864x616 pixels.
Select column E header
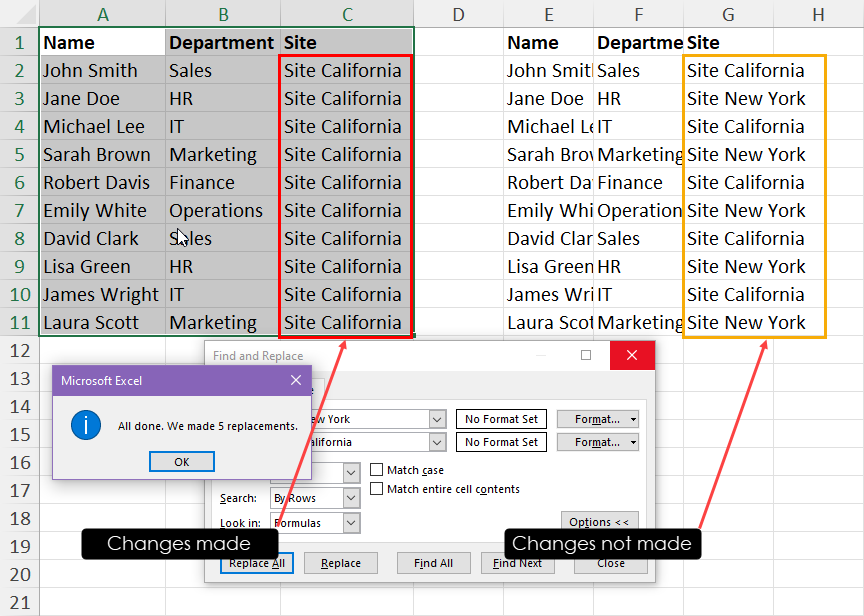click(549, 14)
